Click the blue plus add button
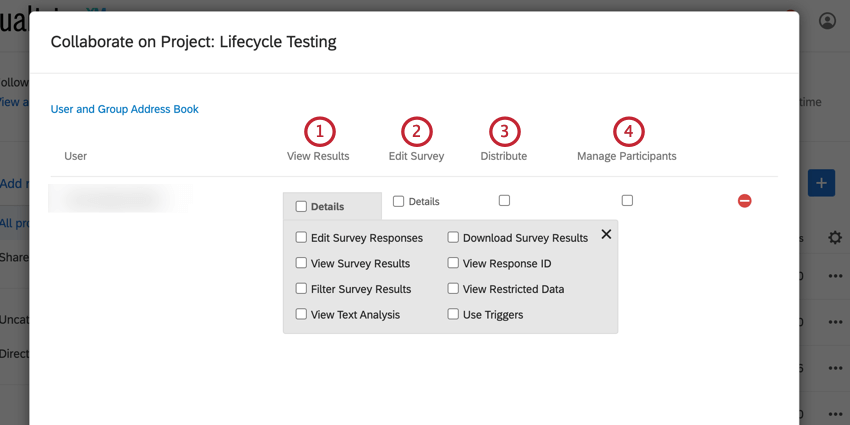Screen dimensions: 850x425 [821, 182]
